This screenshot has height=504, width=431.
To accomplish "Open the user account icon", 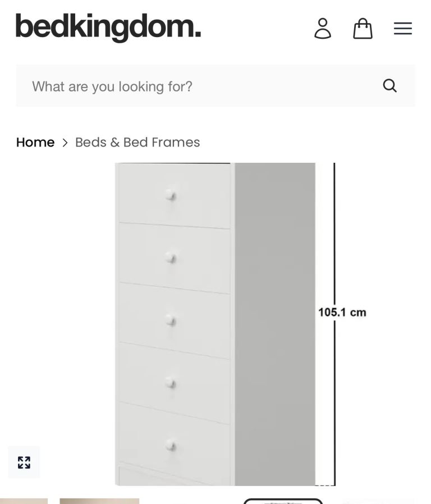I will pyautogui.click(x=323, y=28).
